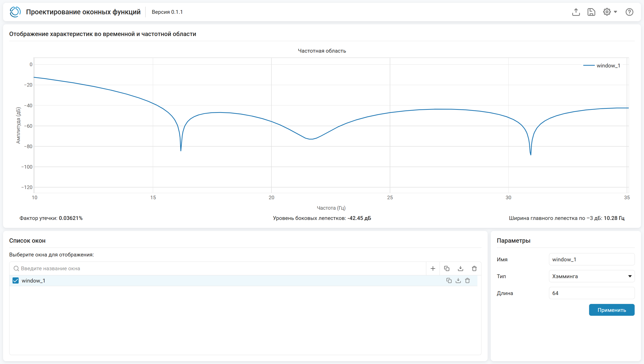Delete window_1 using its row trash icon
Viewport: 644px width, 364px height.
pyautogui.click(x=467, y=280)
